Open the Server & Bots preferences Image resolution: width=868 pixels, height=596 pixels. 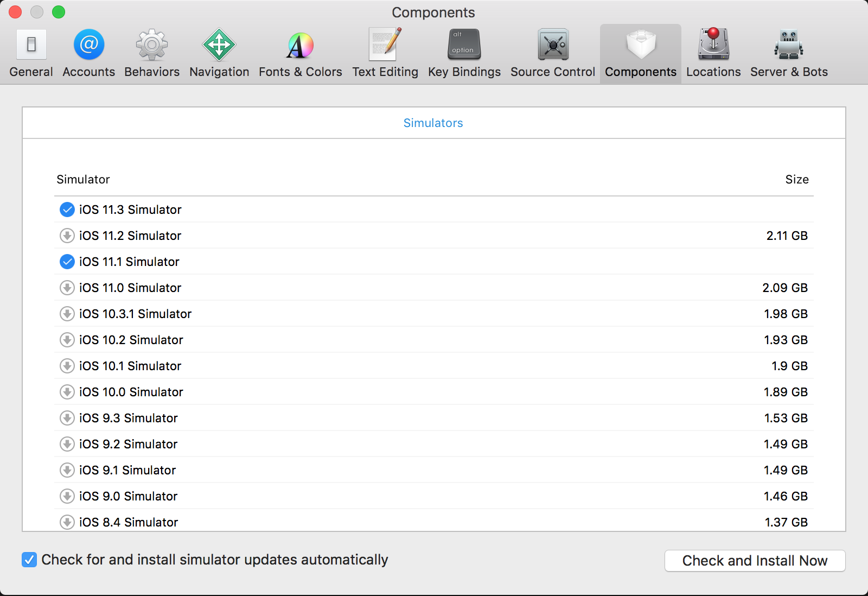(x=789, y=54)
